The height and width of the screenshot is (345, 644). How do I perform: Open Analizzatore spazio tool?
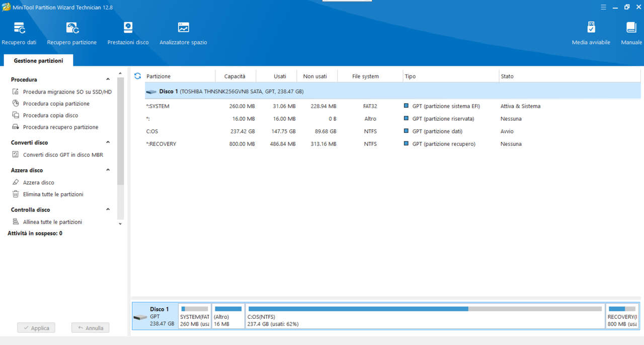coord(183,33)
